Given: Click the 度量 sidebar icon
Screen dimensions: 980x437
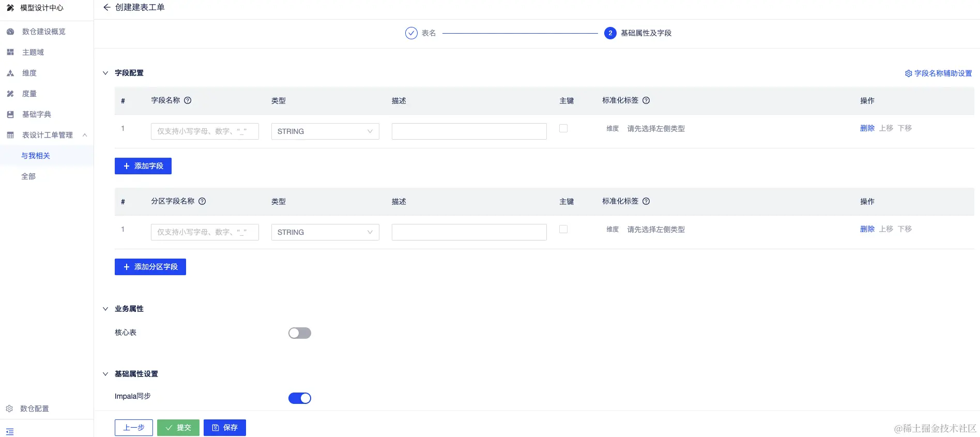Looking at the screenshot, I should click(x=10, y=94).
